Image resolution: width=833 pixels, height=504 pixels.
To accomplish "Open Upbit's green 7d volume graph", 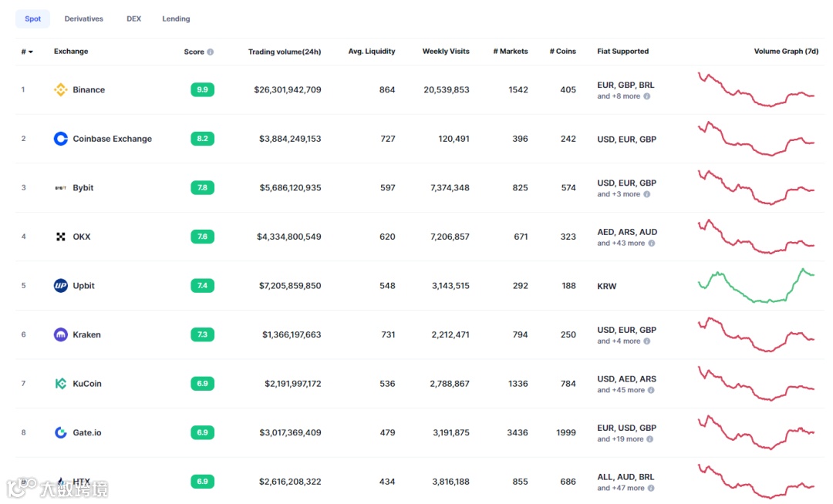I will click(756, 287).
